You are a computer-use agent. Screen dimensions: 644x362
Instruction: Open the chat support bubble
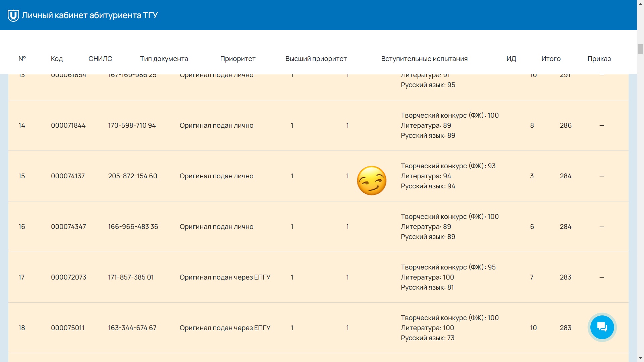[x=602, y=327]
